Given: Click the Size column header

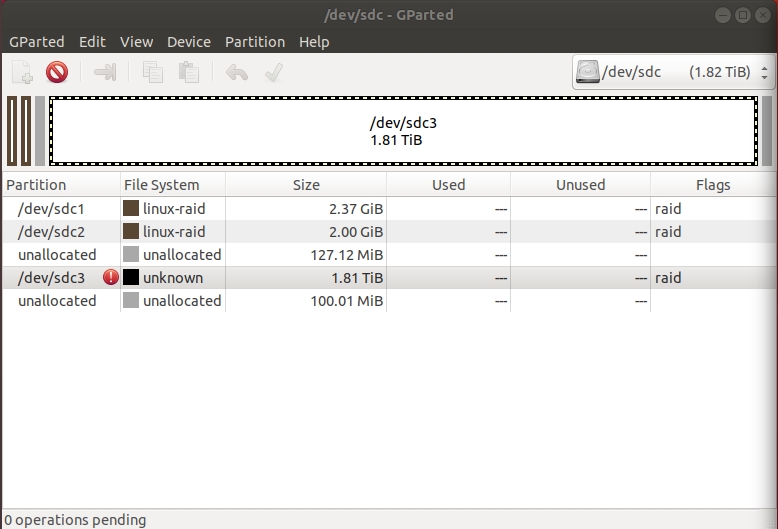Looking at the screenshot, I should [x=306, y=185].
